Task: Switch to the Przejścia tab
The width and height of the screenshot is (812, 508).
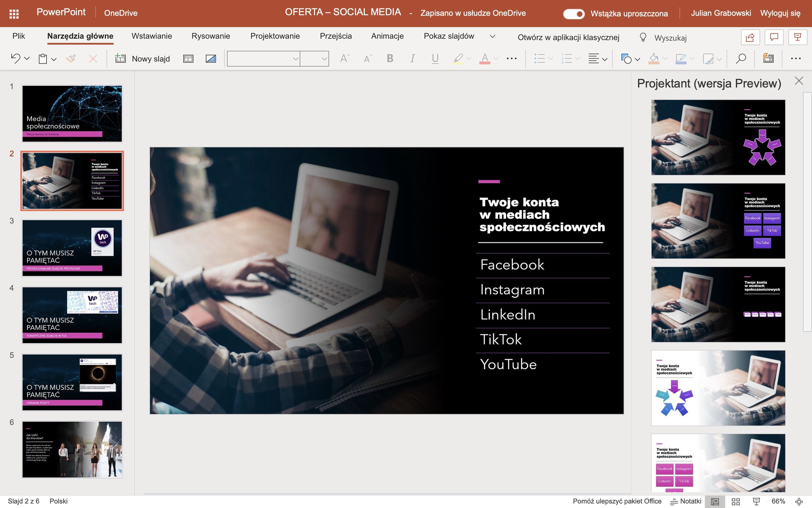Action: (336, 36)
